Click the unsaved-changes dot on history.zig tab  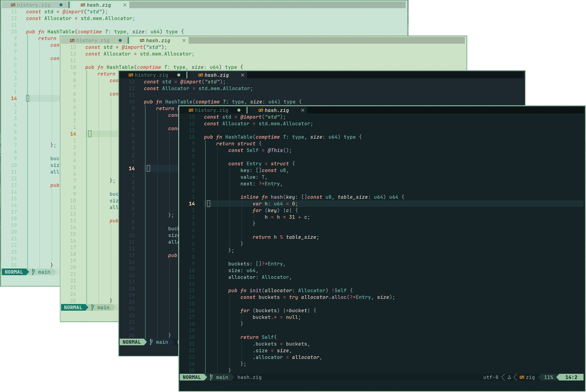pyautogui.click(x=239, y=110)
